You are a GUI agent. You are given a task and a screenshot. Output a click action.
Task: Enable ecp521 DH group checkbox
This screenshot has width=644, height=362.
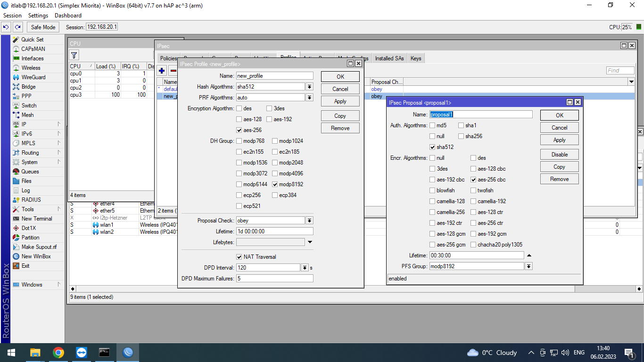pos(239,206)
